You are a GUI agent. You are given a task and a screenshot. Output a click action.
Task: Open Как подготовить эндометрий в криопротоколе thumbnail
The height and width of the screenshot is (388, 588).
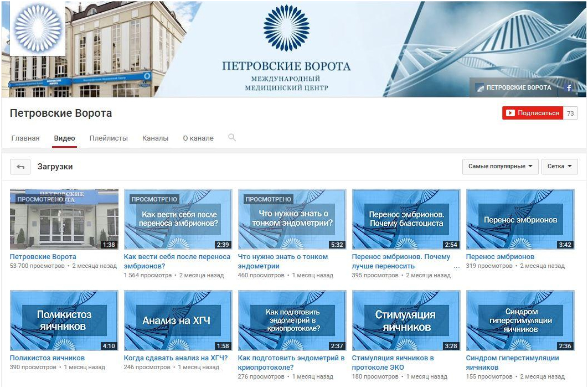292,320
